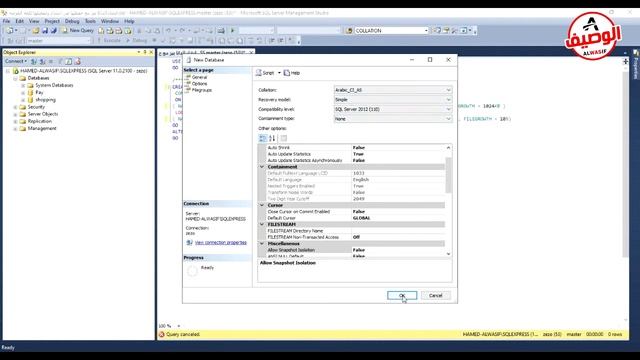This screenshot has width=640, height=360.
Task: Collapse the Containment category
Action: tap(262, 167)
